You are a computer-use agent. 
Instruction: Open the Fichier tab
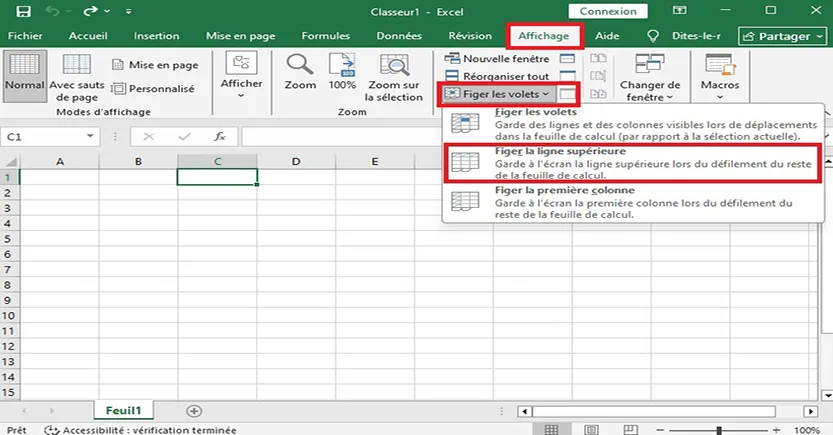click(25, 36)
